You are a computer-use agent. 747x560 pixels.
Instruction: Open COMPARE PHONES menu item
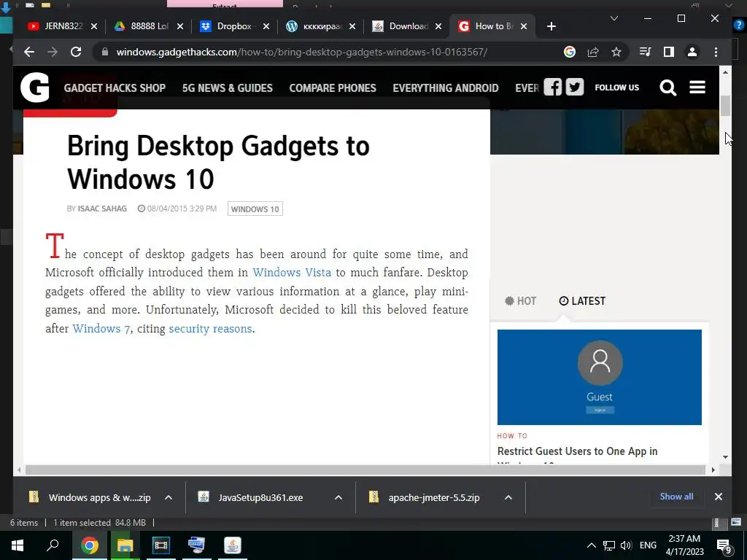pos(333,88)
